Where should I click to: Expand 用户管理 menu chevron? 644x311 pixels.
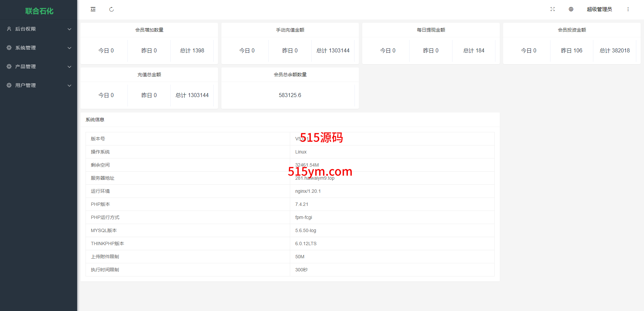(x=69, y=86)
